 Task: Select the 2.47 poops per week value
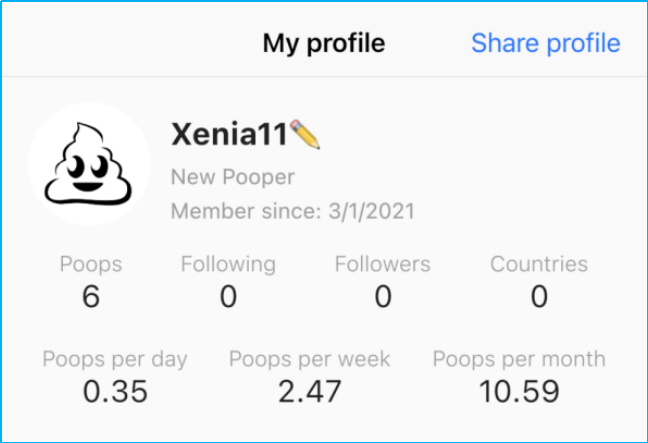(x=310, y=391)
